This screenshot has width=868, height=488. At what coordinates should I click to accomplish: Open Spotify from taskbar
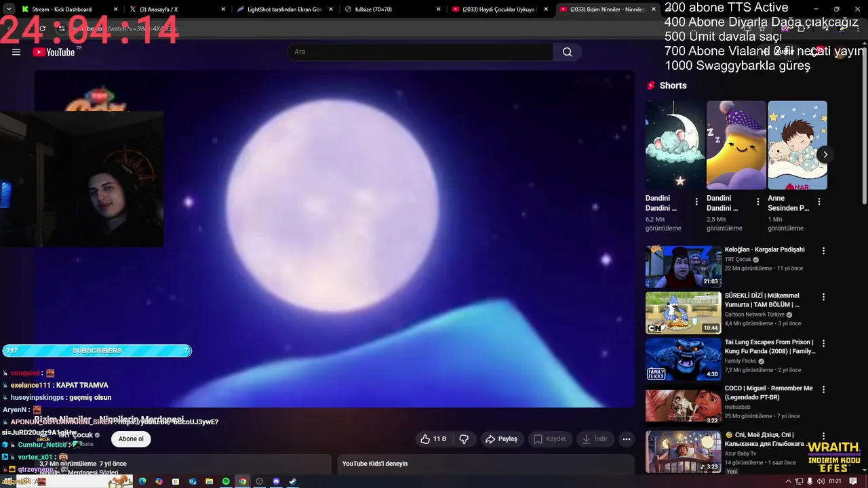coord(226,481)
